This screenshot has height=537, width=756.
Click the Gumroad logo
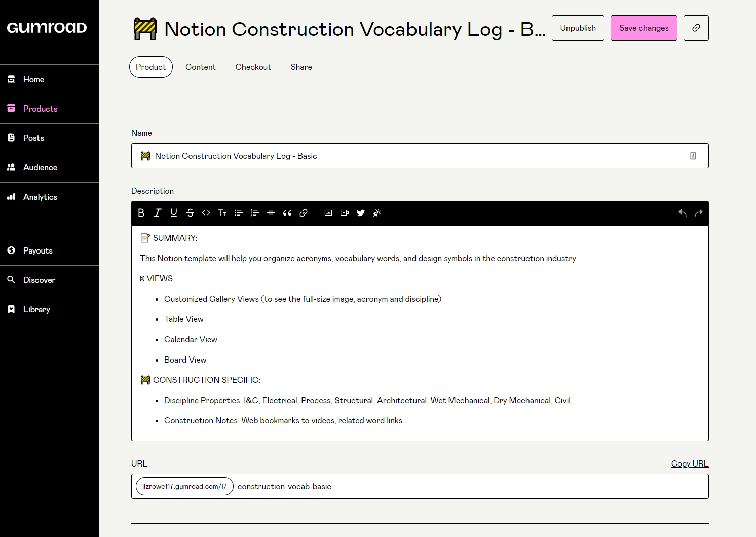[47, 28]
